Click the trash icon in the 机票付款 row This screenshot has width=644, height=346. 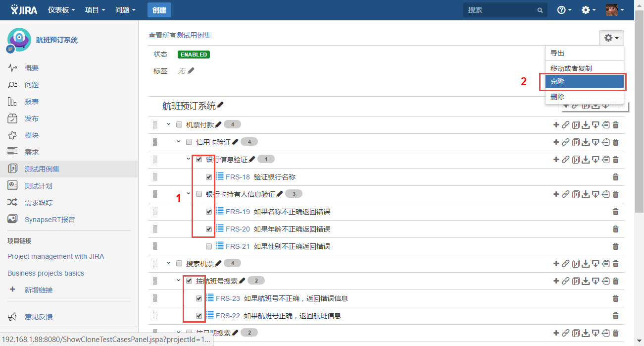(x=616, y=125)
